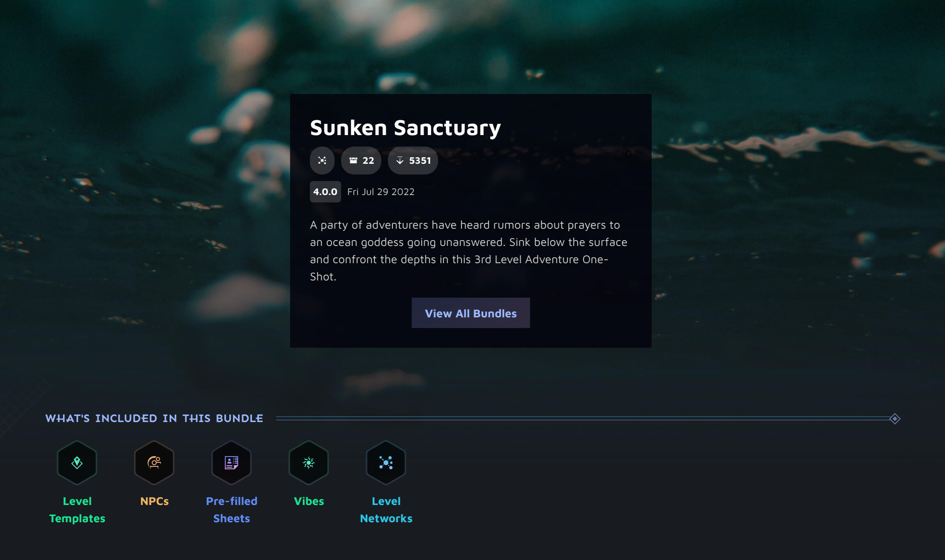Click the network nodes pill under the title
The width and height of the screenshot is (945, 560).
click(x=322, y=161)
